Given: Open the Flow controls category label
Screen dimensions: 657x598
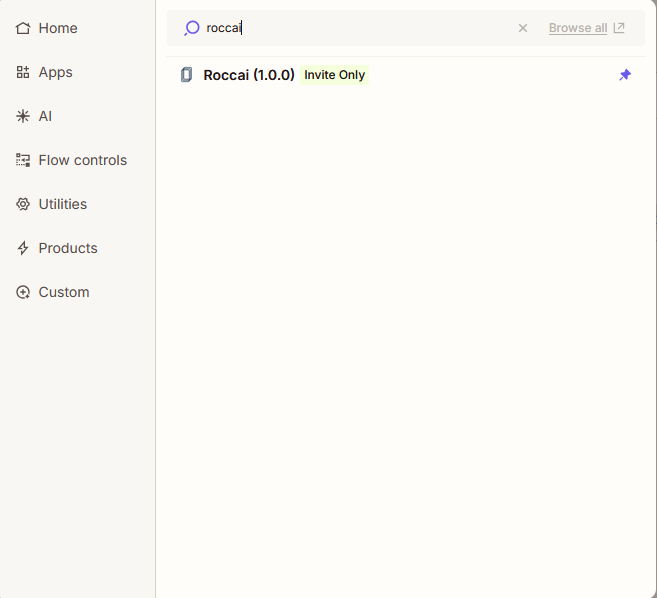Looking at the screenshot, I should pyautogui.click(x=83, y=160).
